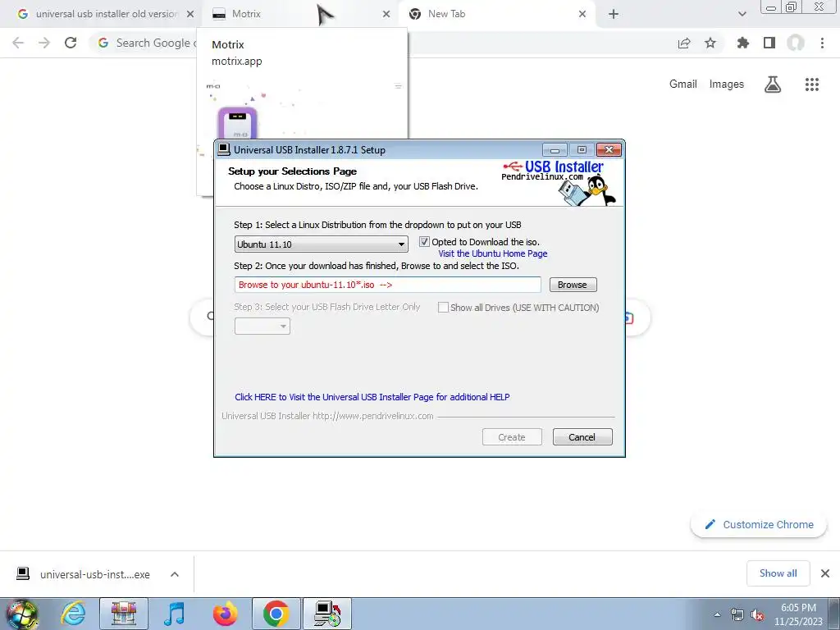This screenshot has height=630, width=840.
Task: Click the ISO path field
Action: click(x=387, y=285)
